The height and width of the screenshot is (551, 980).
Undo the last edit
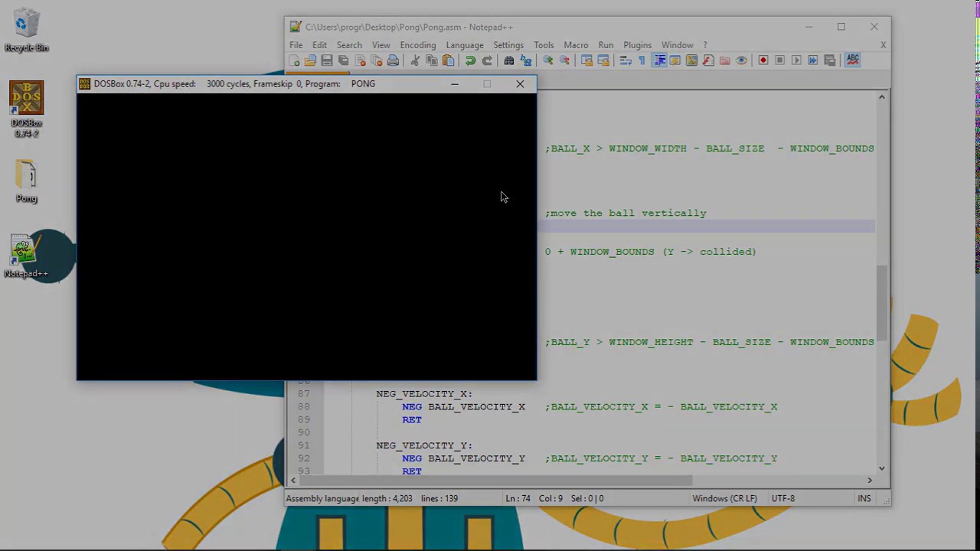pyautogui.click(x=470, y=60)
